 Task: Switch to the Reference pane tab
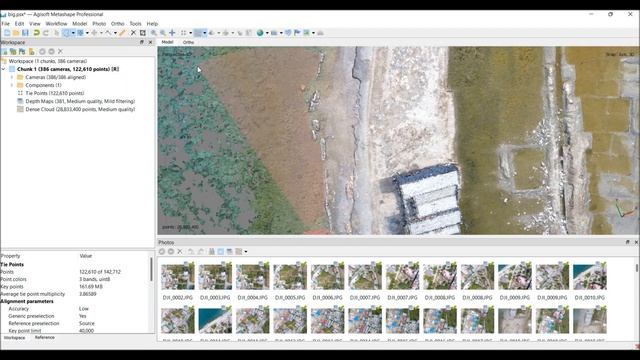[x=44, y=338]
